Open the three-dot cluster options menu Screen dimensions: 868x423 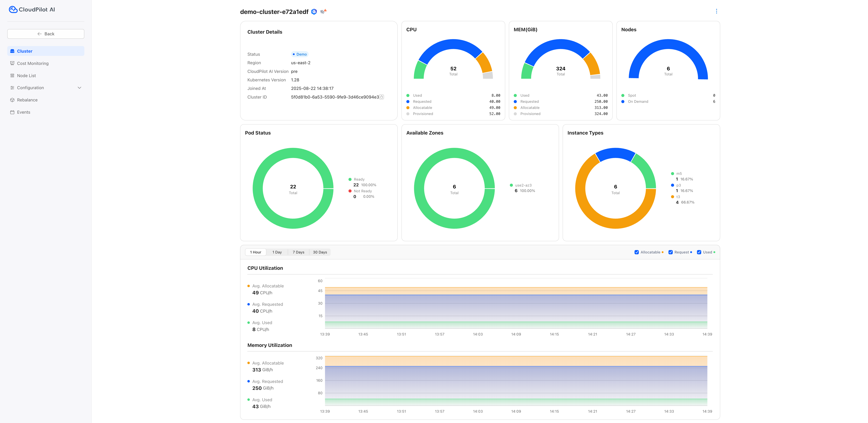click(716, 11)
